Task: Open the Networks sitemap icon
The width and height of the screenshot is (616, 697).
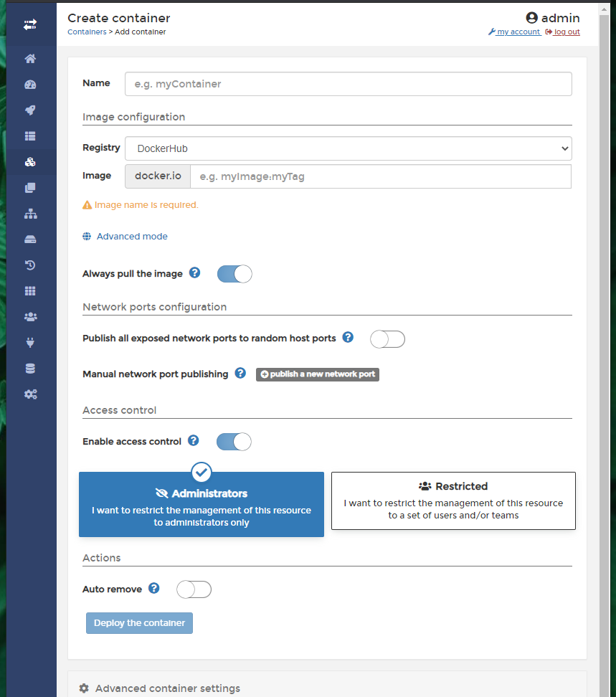Action: [30, 213]
